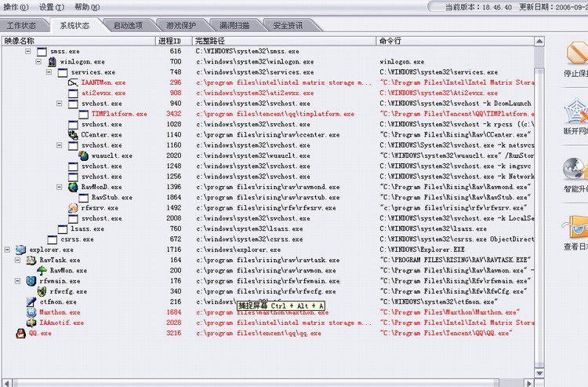
Task: Sort by 命令行 column header
Action: (455, 41)
